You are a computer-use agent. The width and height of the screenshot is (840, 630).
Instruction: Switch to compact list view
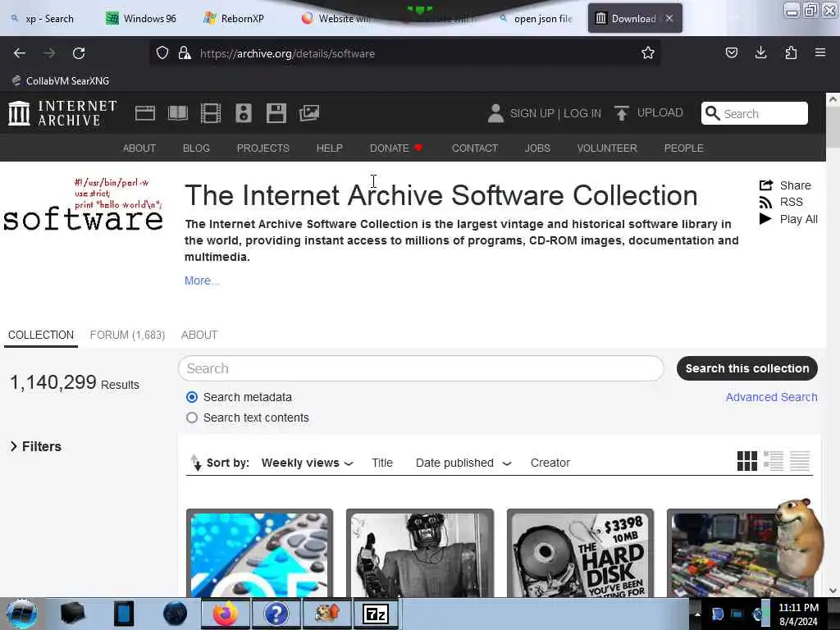[799, 461]
